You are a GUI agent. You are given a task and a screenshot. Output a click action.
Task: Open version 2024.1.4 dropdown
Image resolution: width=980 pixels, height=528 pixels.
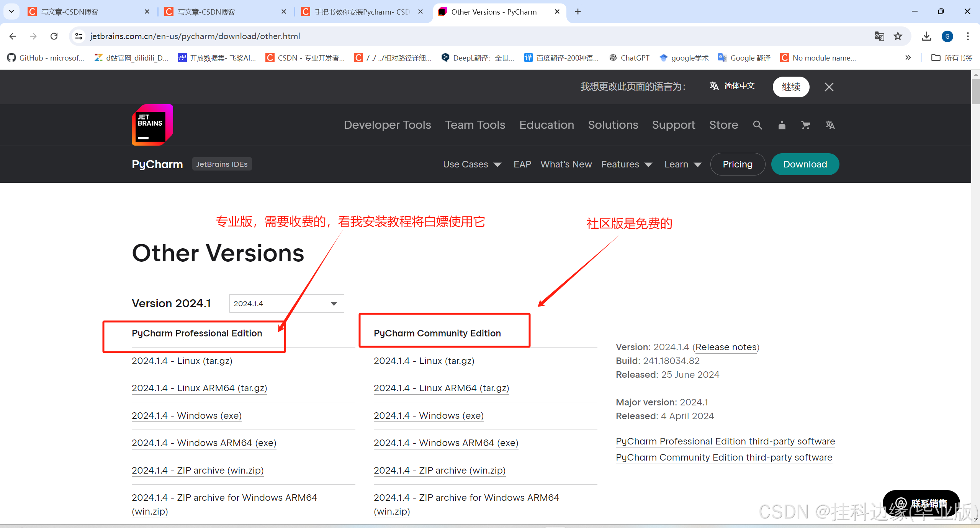pos(286,303)
